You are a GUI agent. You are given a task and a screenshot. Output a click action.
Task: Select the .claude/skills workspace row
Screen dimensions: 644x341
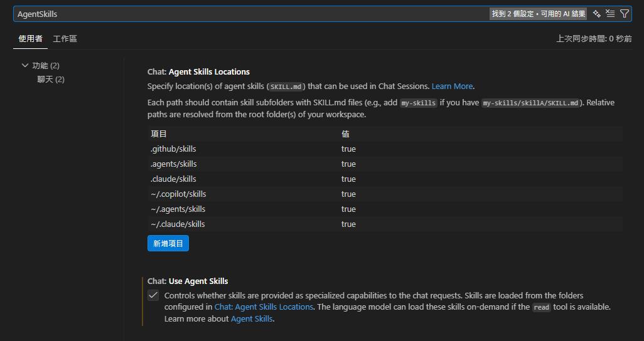point(384,179)
